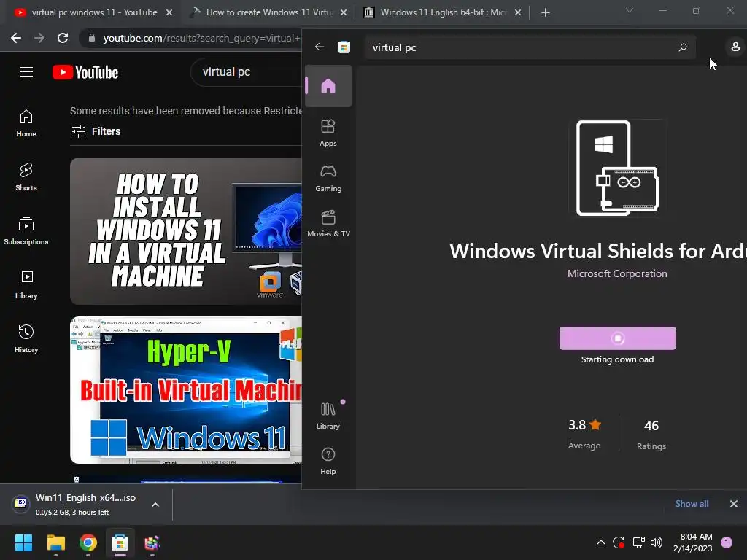Image resolution: width=747 pixels, height=560 pixels.
Task: Close How to create Windows 11 tab
Action: point(344,12)
